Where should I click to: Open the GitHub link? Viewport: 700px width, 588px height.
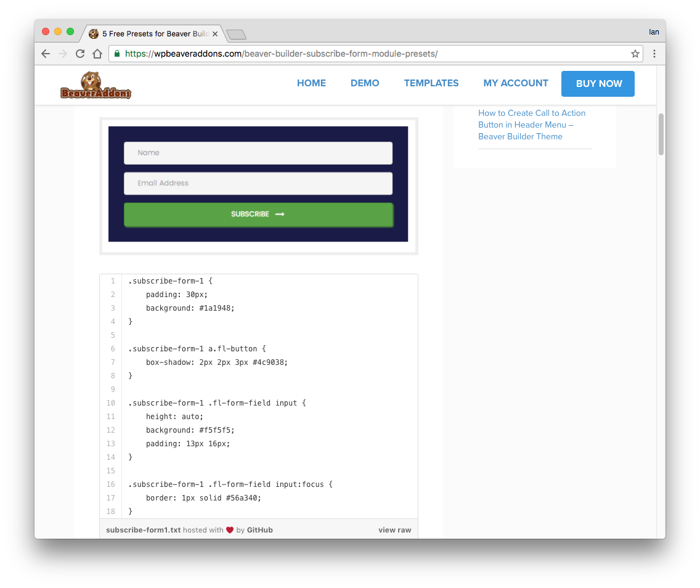click(x=260, y=530)
